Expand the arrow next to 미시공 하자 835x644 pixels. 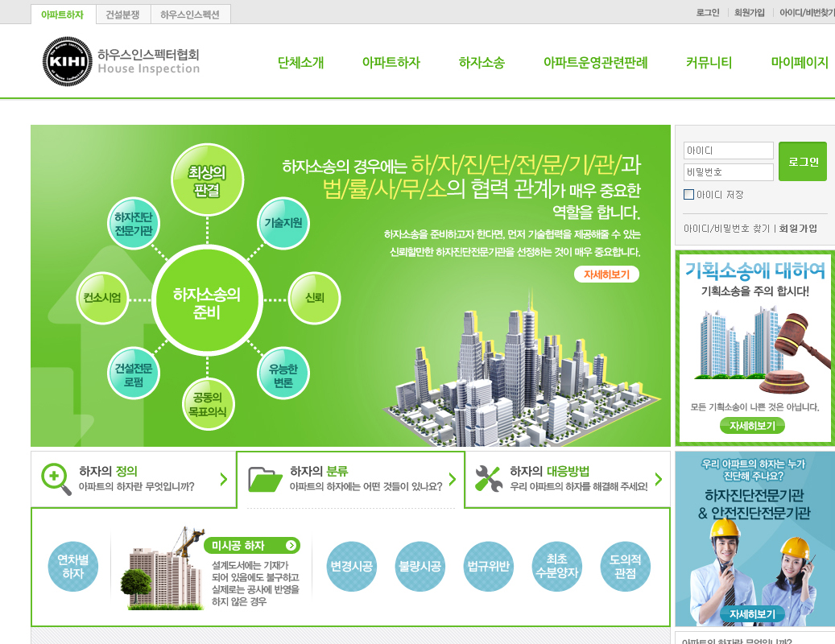[x=291, y=546]
